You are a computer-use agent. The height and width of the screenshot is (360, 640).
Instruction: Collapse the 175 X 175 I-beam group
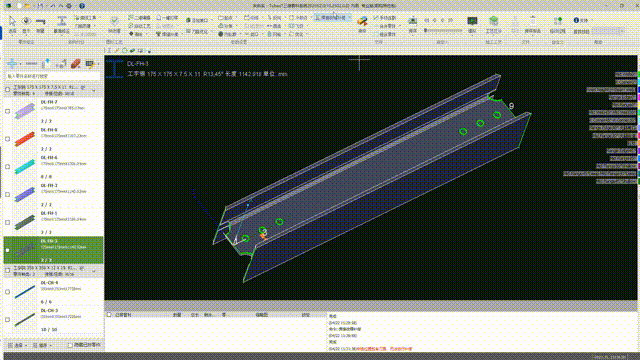click(x=94, y=90)
